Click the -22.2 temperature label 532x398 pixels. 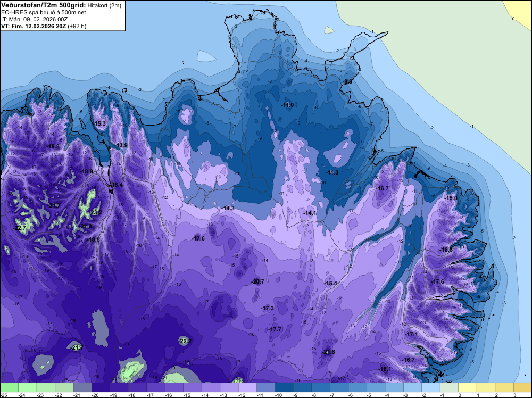click(185, 341)
